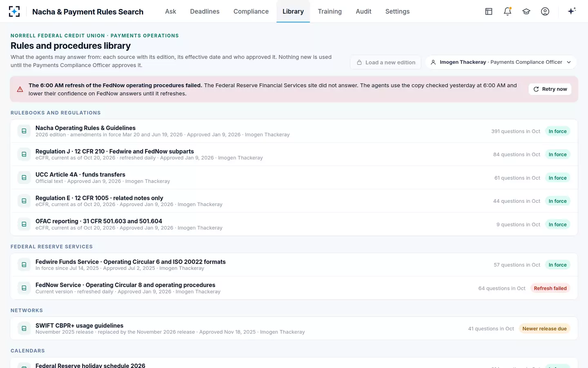Screen dimensions: 588x368
Task: Open the user account icon
Action: point(545,11)
